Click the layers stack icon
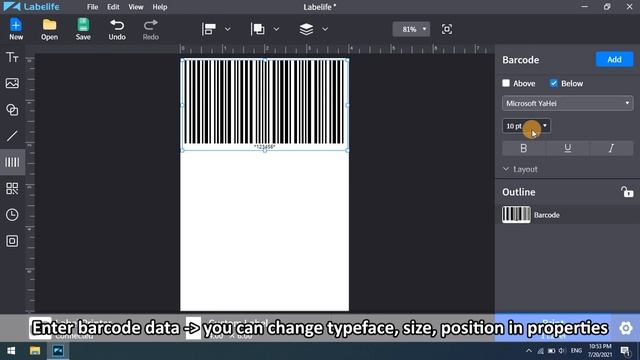Image resolution: width=640 pixels, height=360 pixels. 307,29
